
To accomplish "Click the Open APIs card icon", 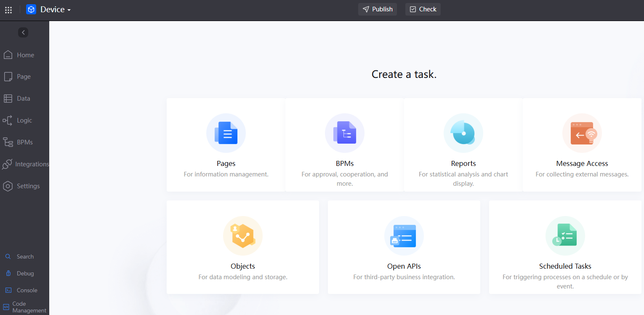I will 404,236.
